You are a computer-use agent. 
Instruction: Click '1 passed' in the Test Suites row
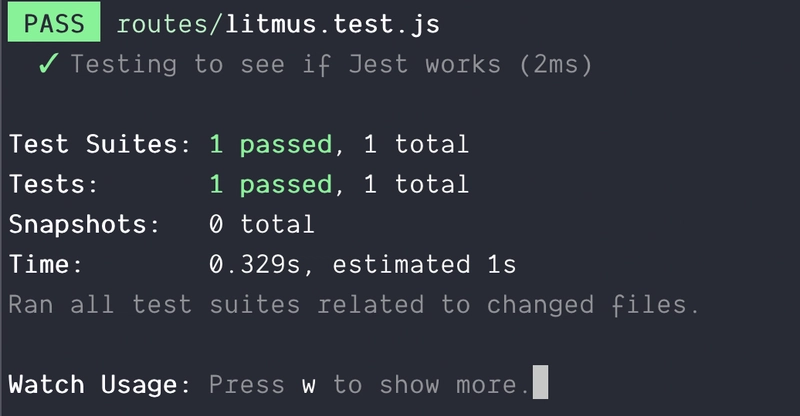[x=269, y=144]
